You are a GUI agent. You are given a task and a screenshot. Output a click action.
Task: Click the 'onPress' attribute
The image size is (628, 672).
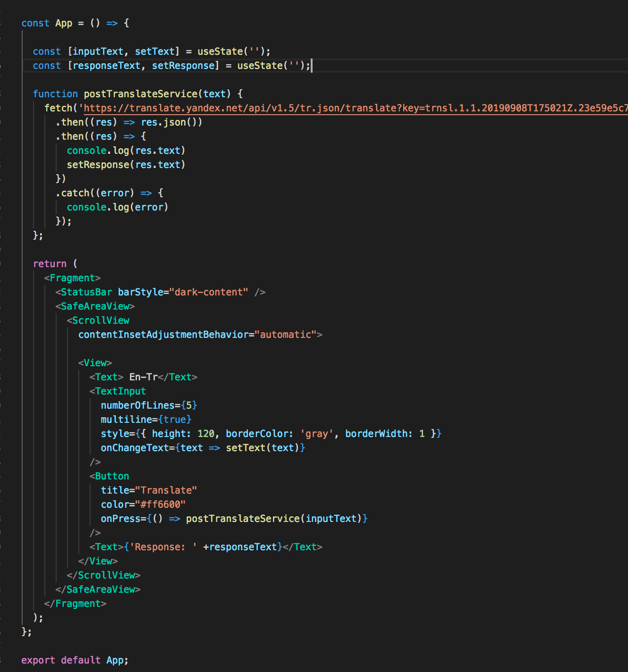121,519
